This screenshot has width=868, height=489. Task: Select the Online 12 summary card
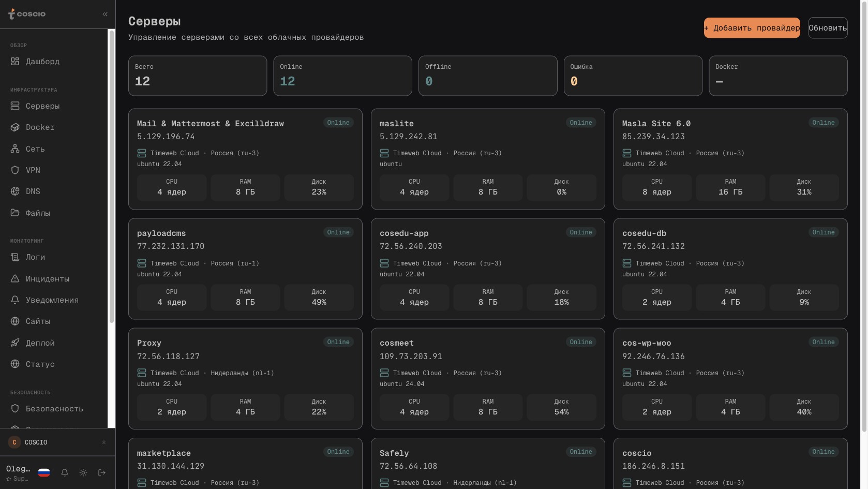(342, 76)
